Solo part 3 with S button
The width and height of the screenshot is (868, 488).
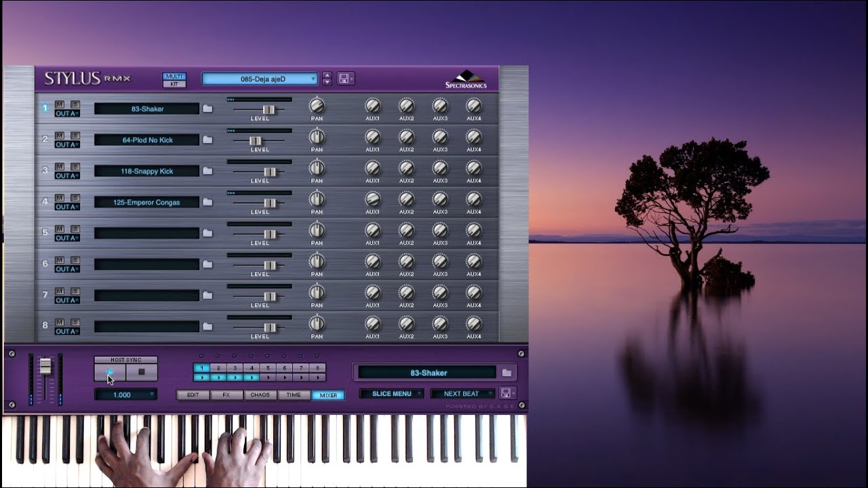click(x=75, y=166)
